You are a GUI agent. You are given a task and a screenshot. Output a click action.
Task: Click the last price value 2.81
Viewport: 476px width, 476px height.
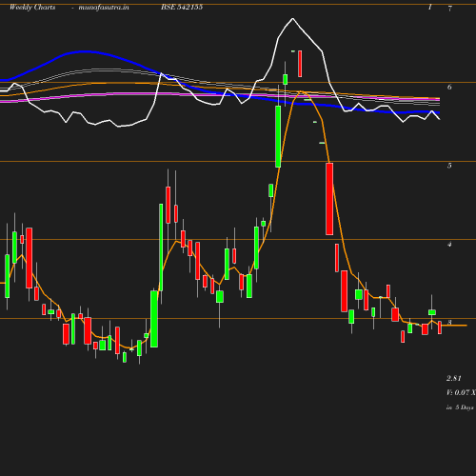(x=454, y=378)
